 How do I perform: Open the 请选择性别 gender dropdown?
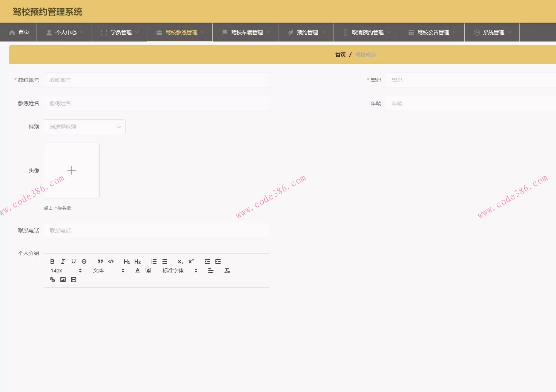84,127
